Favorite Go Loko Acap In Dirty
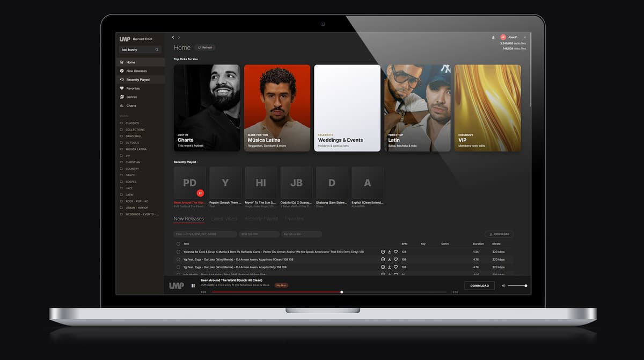 coord(396,267)
